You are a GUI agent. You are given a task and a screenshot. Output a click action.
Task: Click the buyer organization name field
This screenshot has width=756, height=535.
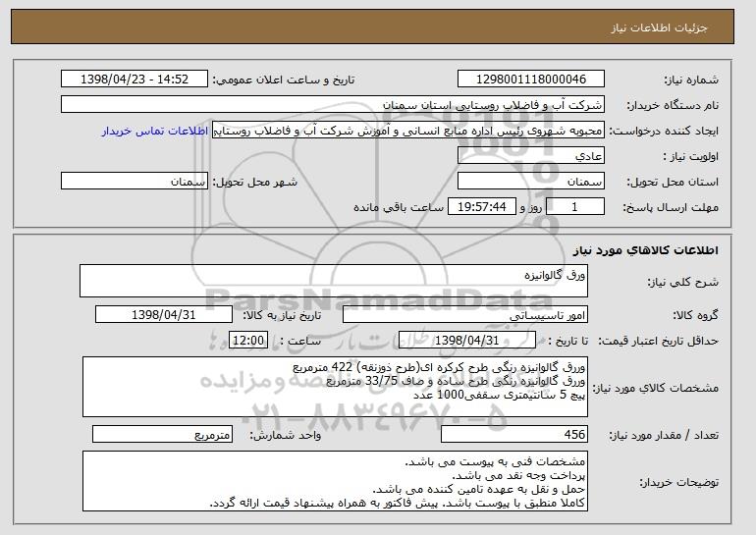[x=333, y=105]
